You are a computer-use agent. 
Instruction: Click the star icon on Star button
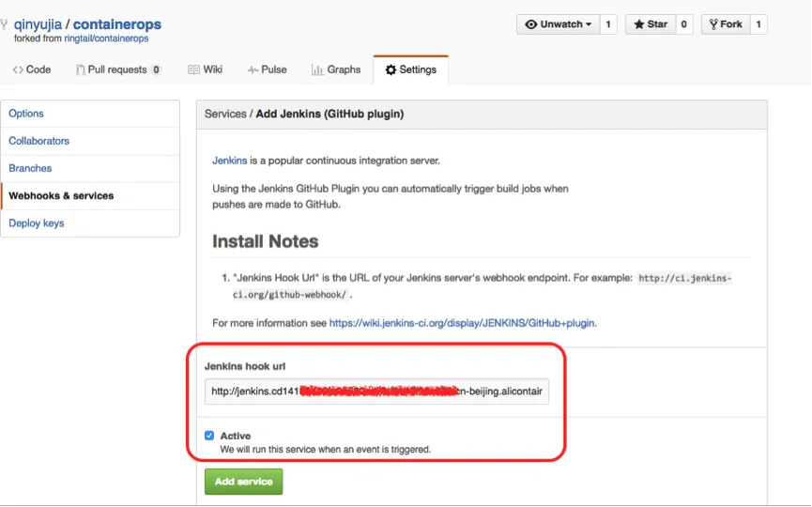pyautogui.click(x=639, y=24)
